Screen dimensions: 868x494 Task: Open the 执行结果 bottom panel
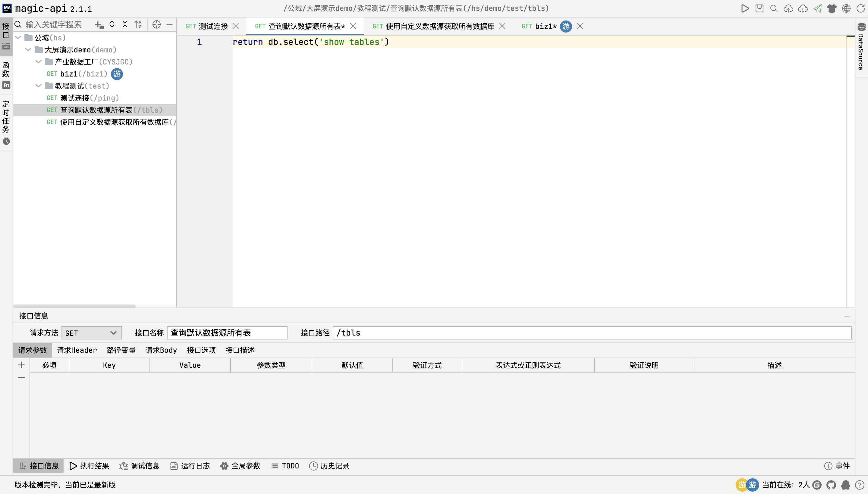[89, 466]
